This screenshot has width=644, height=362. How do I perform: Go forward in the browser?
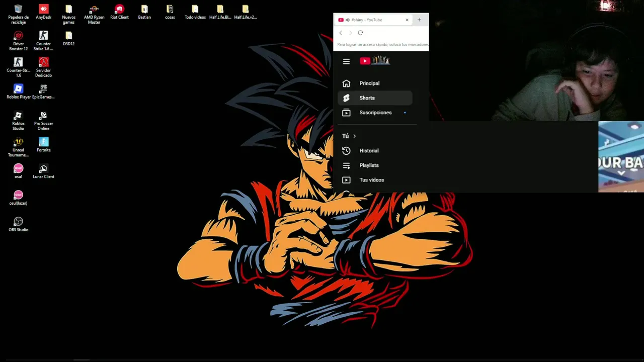(351, 33)
